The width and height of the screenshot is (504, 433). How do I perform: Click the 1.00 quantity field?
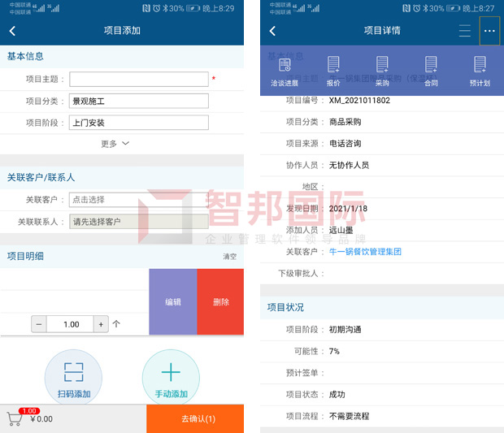tap(71, 324)
